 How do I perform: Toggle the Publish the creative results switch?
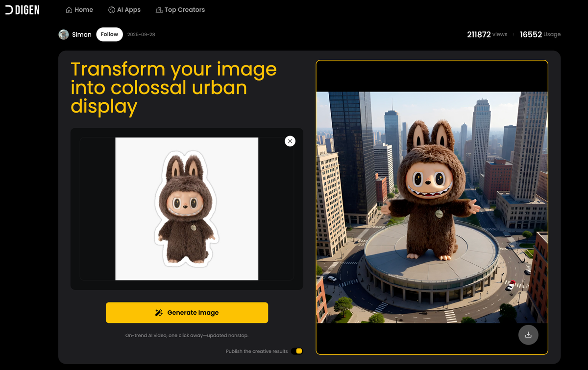pyautogui.click(x=297, y=351)
